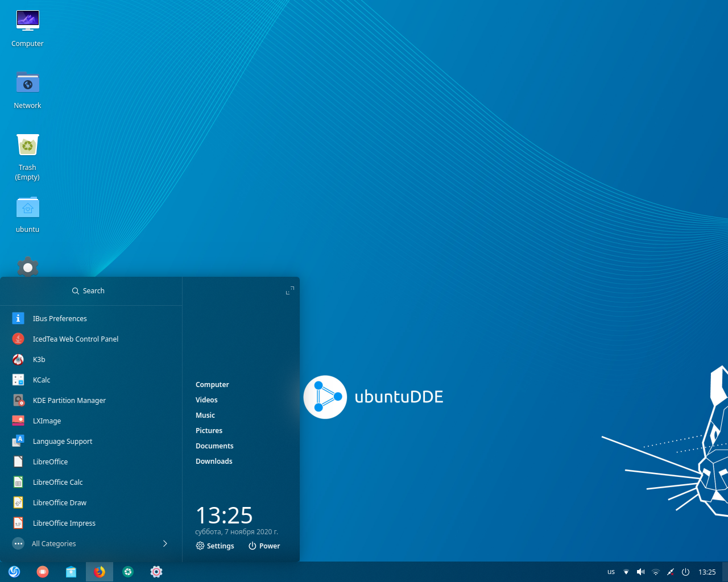Open the Wi-Fi indicator in the tray
The height and width of the screenshot is (582, 728).
655,572
